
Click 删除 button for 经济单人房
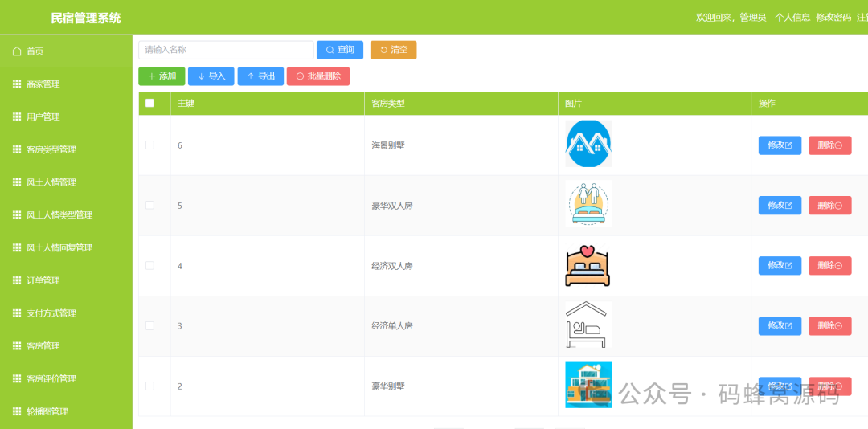pos(829,325)
